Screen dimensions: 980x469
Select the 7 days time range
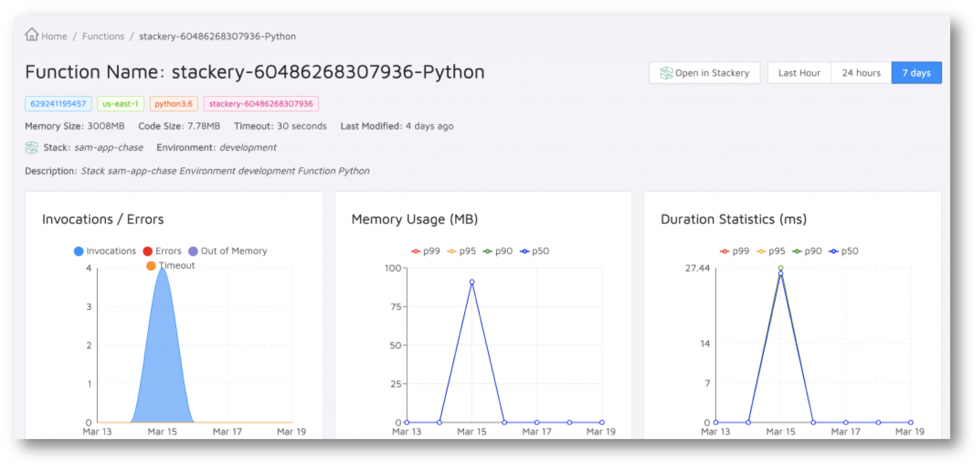point(916,73)
